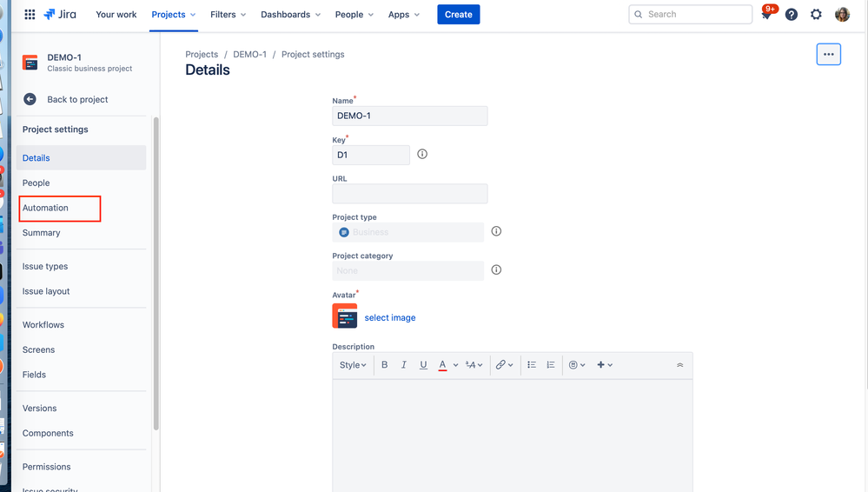Screen dimensions: 868x492
Task: Open the link options dropdown arrow
Action: (510, 365)
